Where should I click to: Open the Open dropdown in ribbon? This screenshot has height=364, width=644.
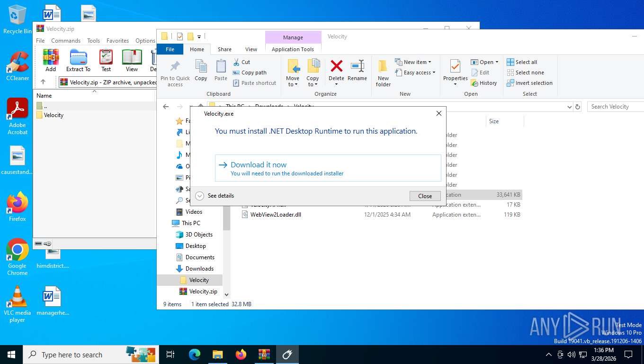click(x=484, y=62)
